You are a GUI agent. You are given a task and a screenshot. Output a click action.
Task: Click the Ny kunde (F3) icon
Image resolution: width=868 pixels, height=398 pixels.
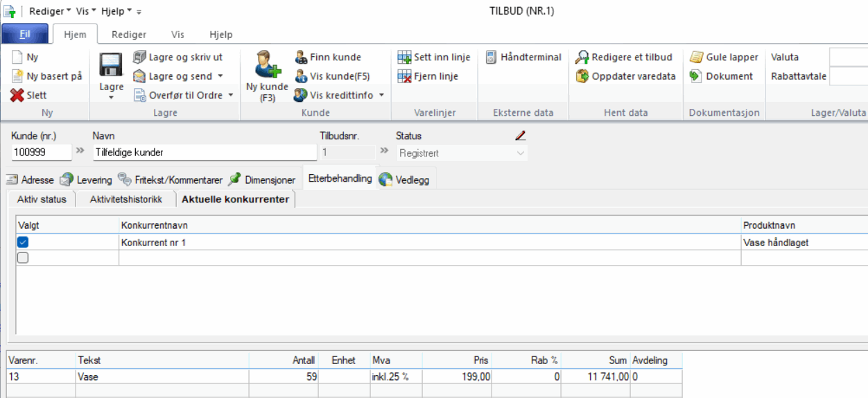click(x=267, y=64)
